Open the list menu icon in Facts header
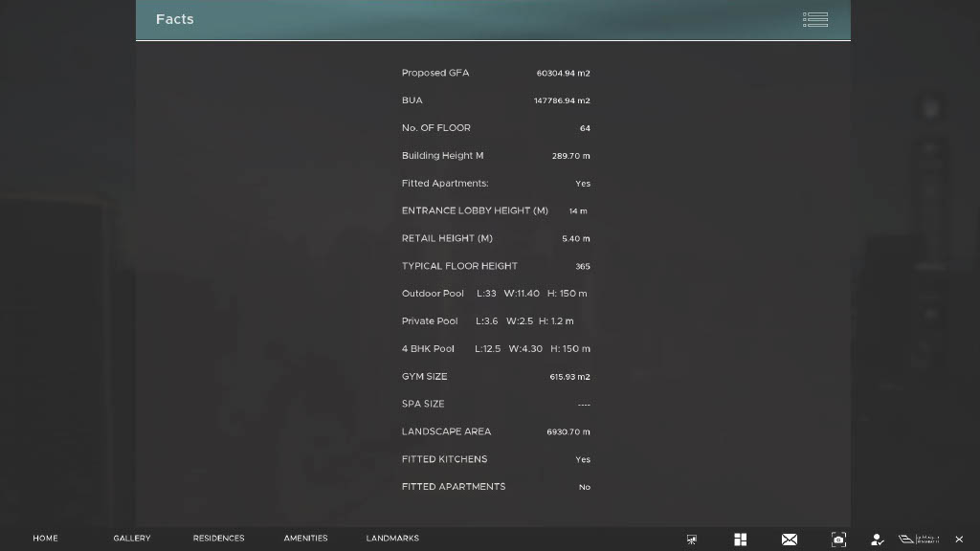Image resolution: width=980 pixels, height=551 pixels. pyautogui.click(x=815, y=19)
